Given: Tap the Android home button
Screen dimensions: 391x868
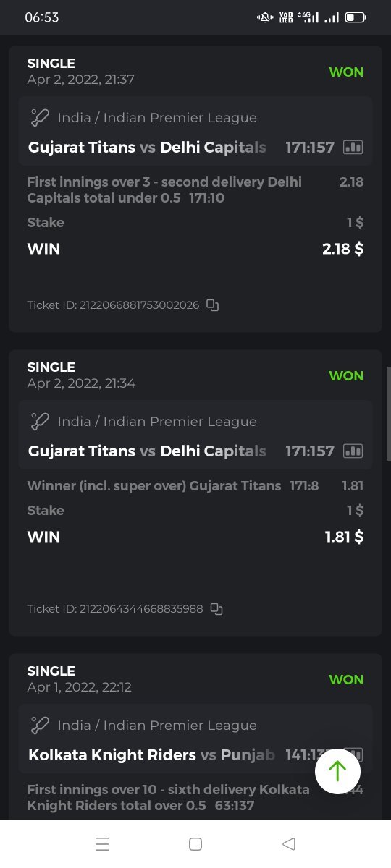Looking at the screenshot, I should [195, 844].
